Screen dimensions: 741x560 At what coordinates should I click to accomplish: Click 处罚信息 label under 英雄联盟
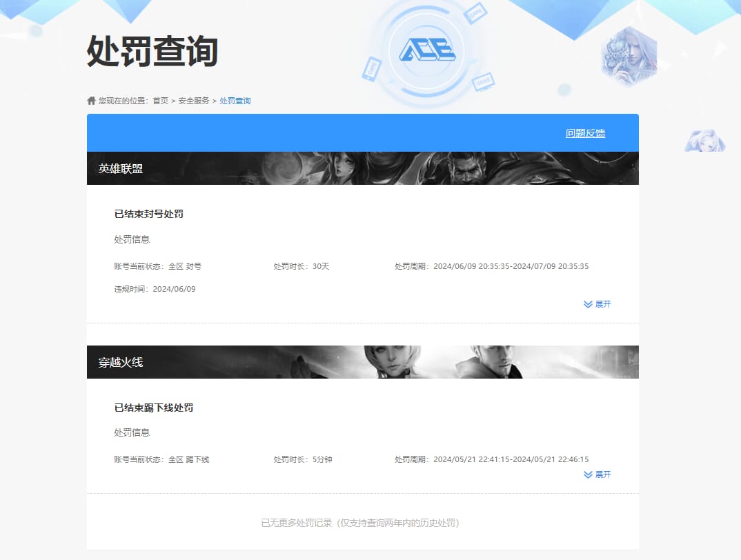tap(132, 239)
